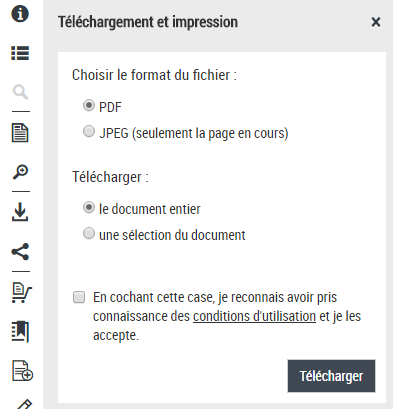Open search magnifier in sidebar

(x=20, y=92)
